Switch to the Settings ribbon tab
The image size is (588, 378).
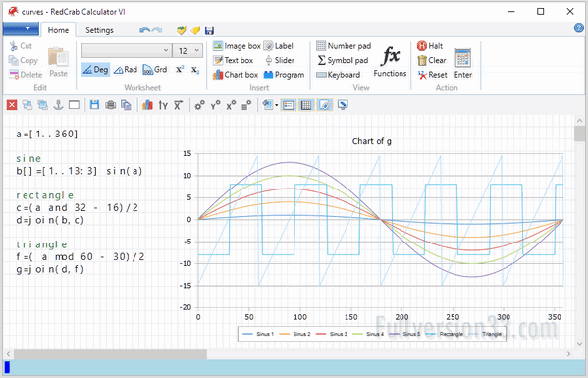[99, 30]
